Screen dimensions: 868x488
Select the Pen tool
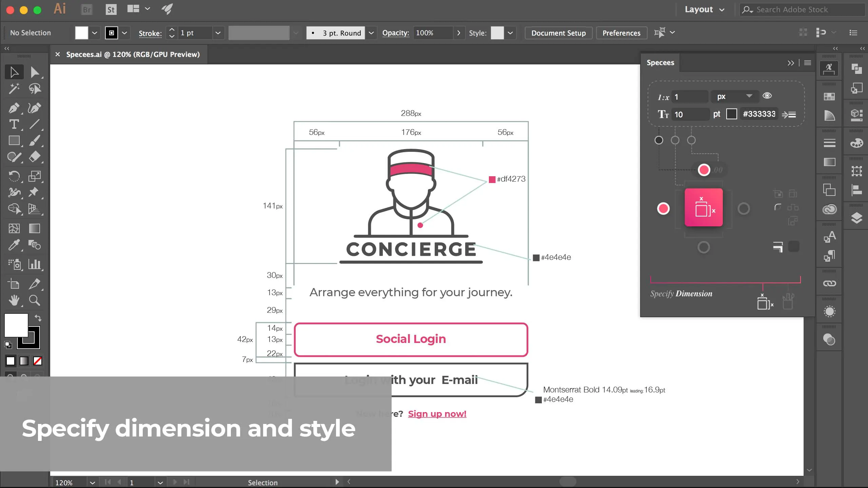14,108
